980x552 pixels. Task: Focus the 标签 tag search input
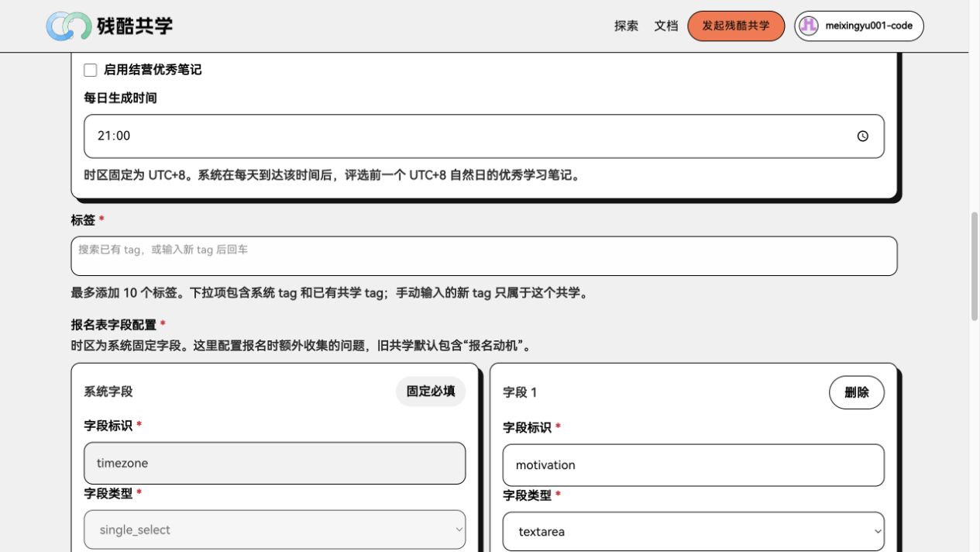484,256
